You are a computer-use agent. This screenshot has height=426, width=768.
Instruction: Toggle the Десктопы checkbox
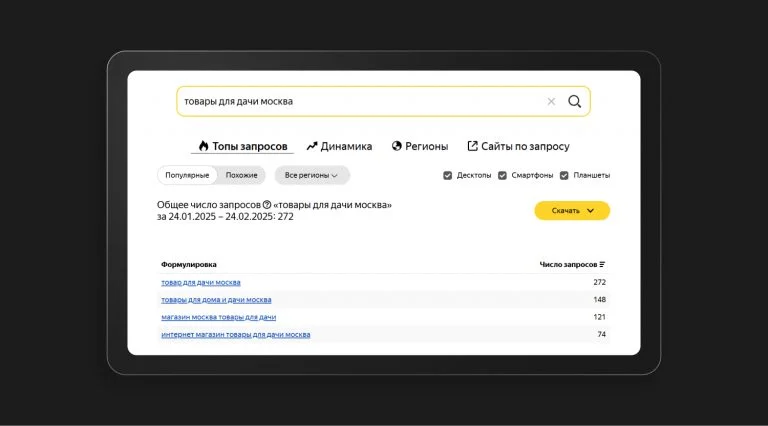click(447, 175)
